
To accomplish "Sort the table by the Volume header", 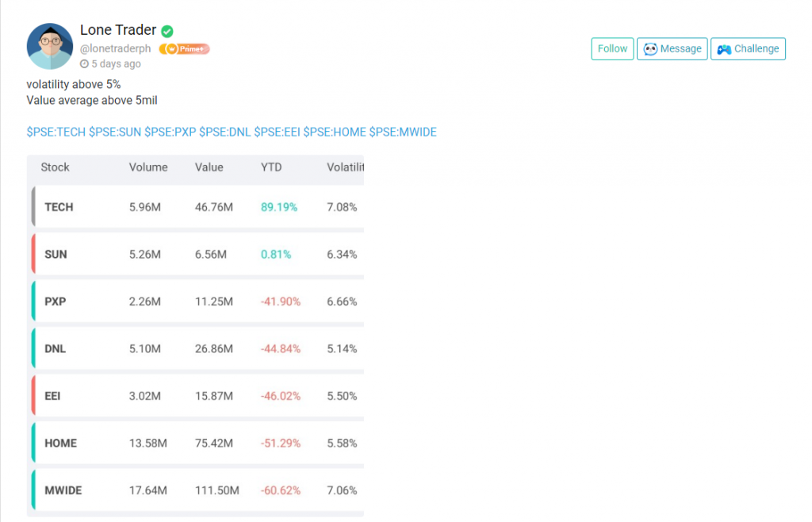I will (147, 167).
